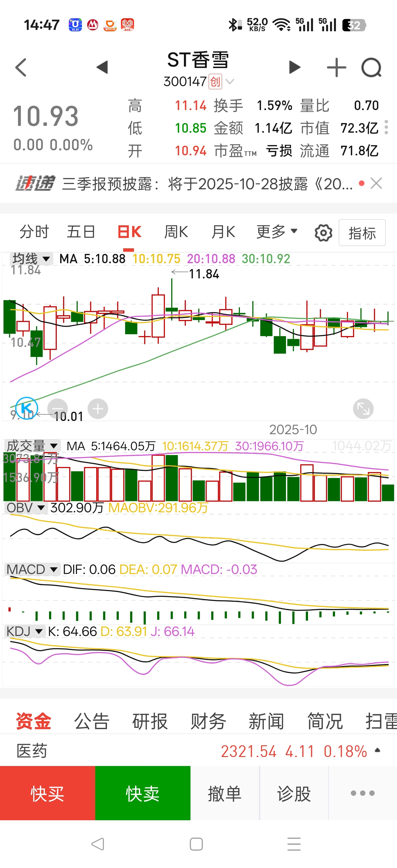Tap Android recent apps button
397x868 pixels.
294,844
